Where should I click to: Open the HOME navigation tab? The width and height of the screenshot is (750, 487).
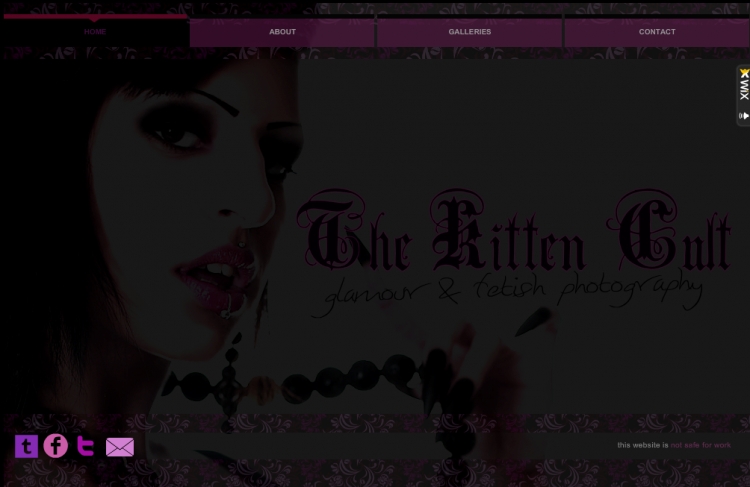click(x=95, y=32)
